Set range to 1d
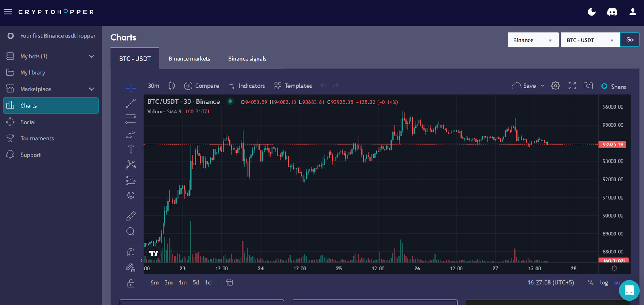The height and width of the screenshot is (305, 644). click(208, 282)
